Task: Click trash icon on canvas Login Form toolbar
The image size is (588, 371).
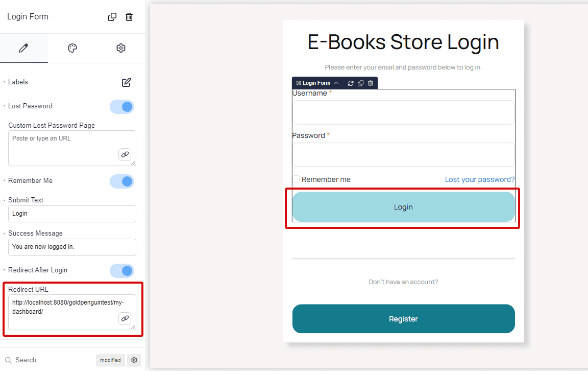Action: (x=371, y=83)
